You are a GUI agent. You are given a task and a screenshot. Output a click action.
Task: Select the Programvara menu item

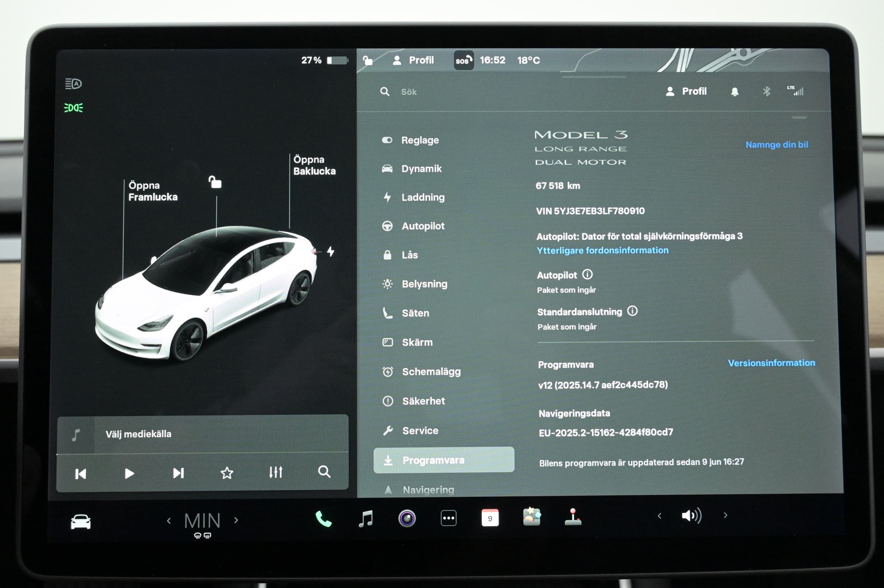tap(444, 460)
